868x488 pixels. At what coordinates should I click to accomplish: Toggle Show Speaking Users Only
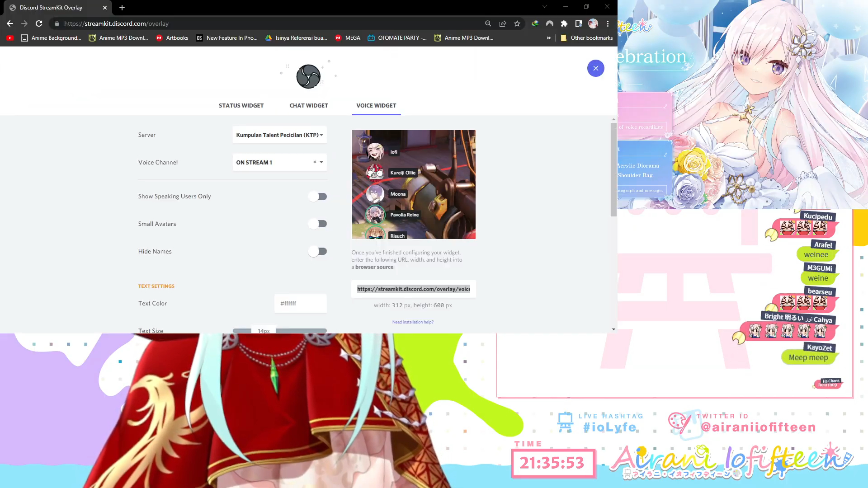pyautogui.click(x=318, y=197)
